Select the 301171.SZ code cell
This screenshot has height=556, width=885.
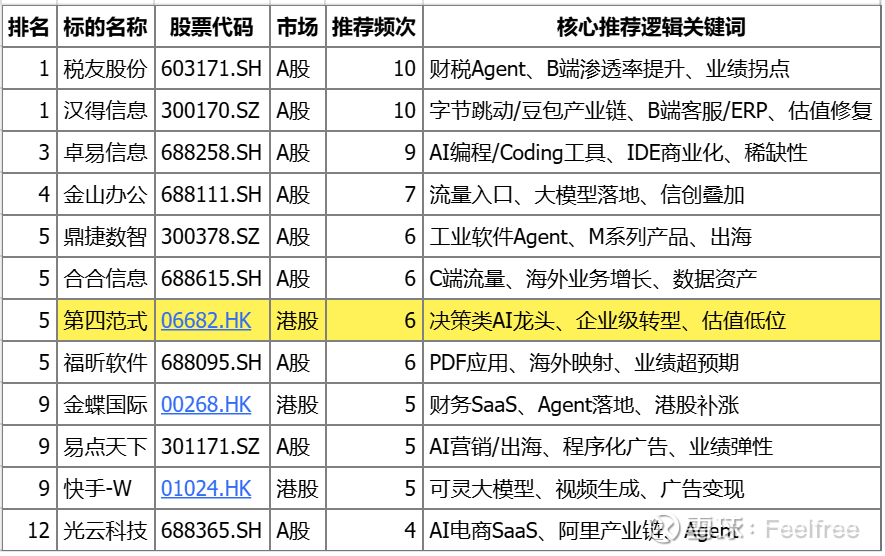[212, 446]
